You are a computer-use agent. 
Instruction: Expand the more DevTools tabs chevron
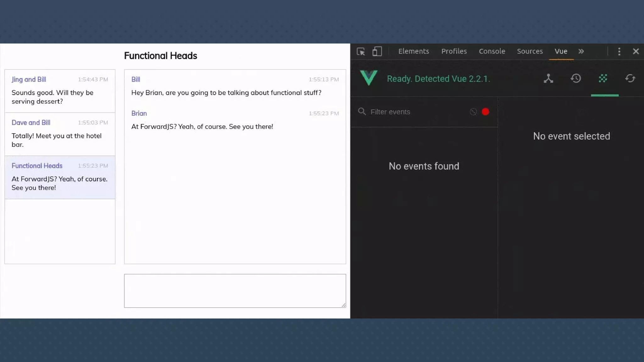[x=581, y=51]
